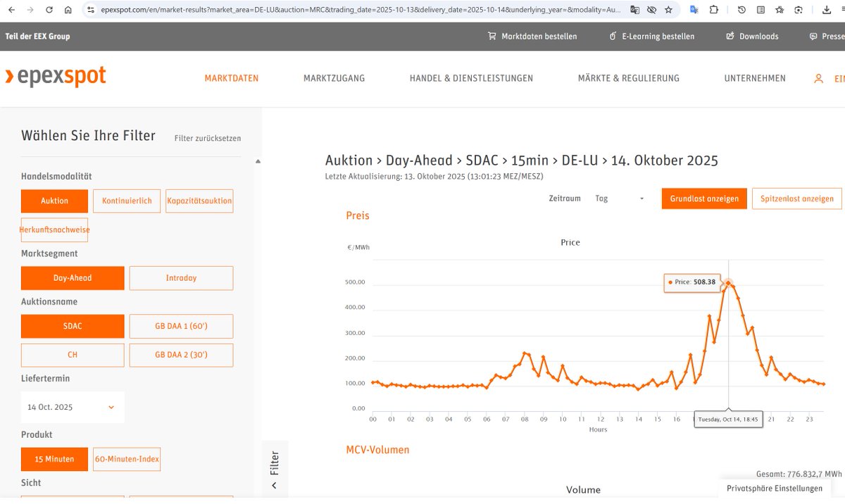Click Filter zurücksetzen
This screenshot has width=845, height=504.
(x=208, y=138)
